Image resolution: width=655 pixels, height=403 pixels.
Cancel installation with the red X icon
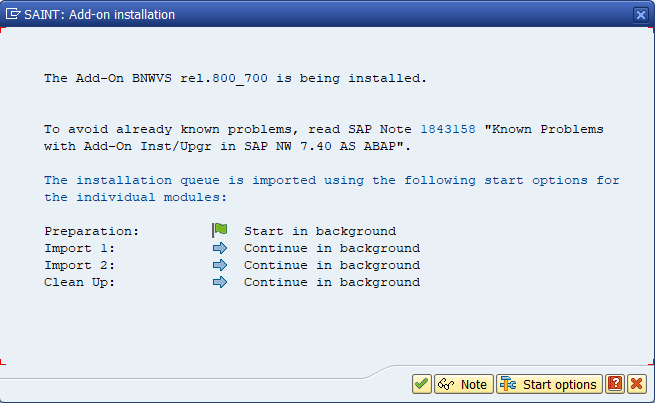click(x=636, y=384)
